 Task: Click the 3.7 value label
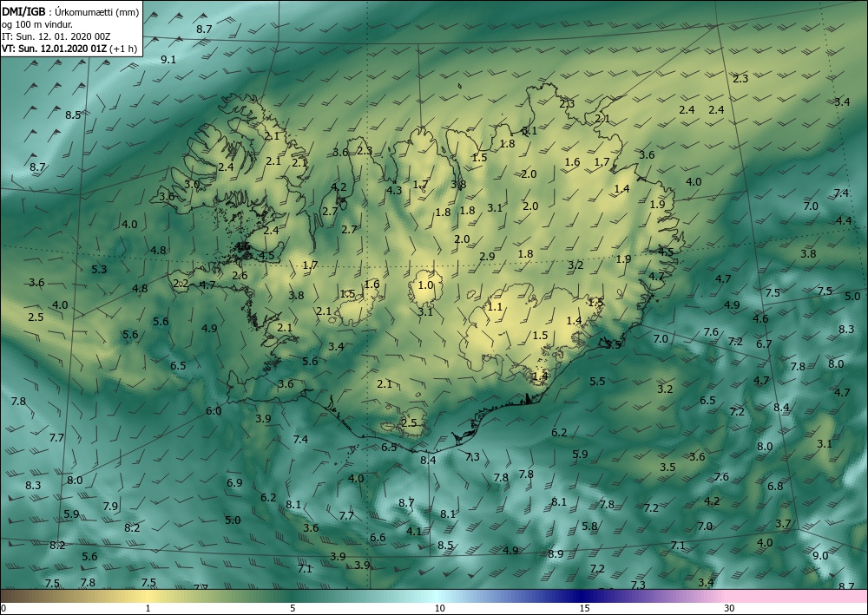tap(783, 524)
